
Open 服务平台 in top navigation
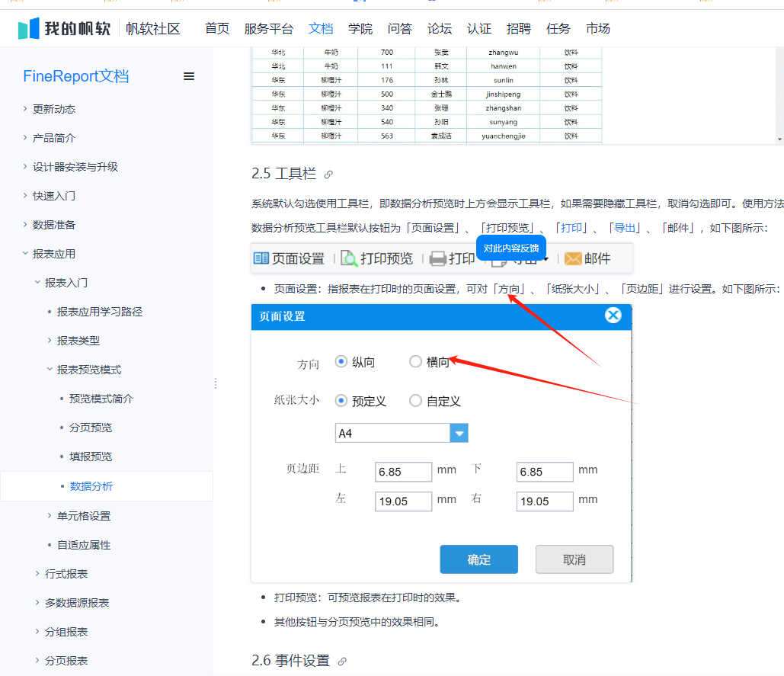pyautogui.click(x=269, y=28)
